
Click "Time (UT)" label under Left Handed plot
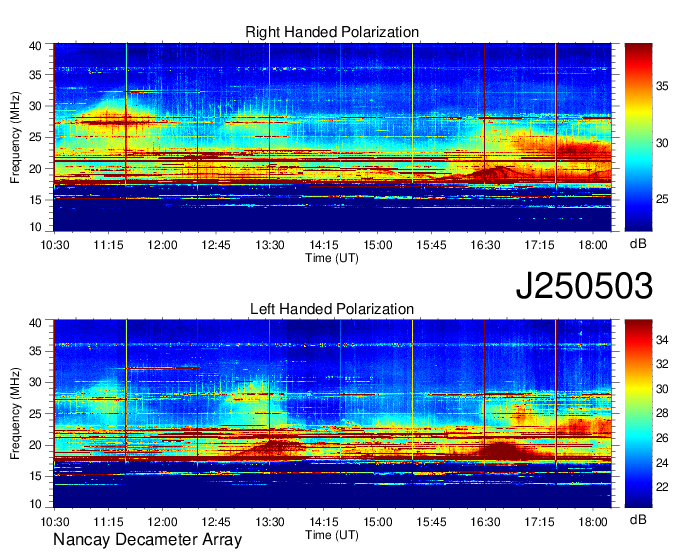332,535
